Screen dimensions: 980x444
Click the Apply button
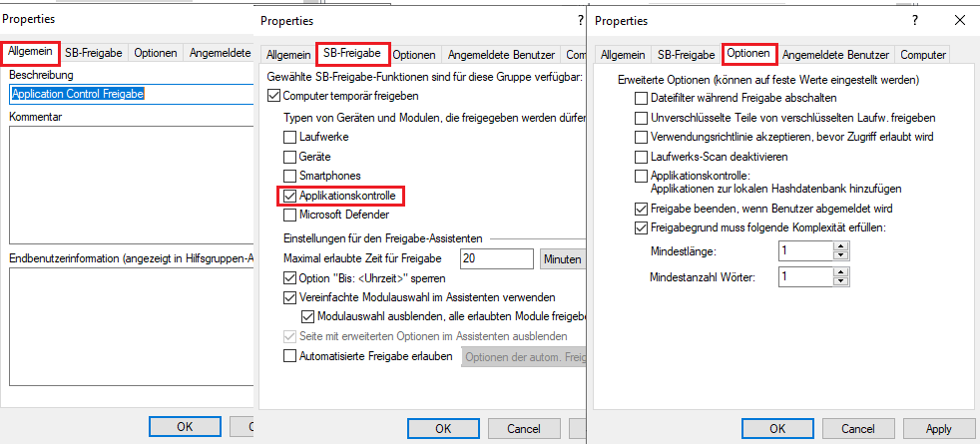[939, 428]
